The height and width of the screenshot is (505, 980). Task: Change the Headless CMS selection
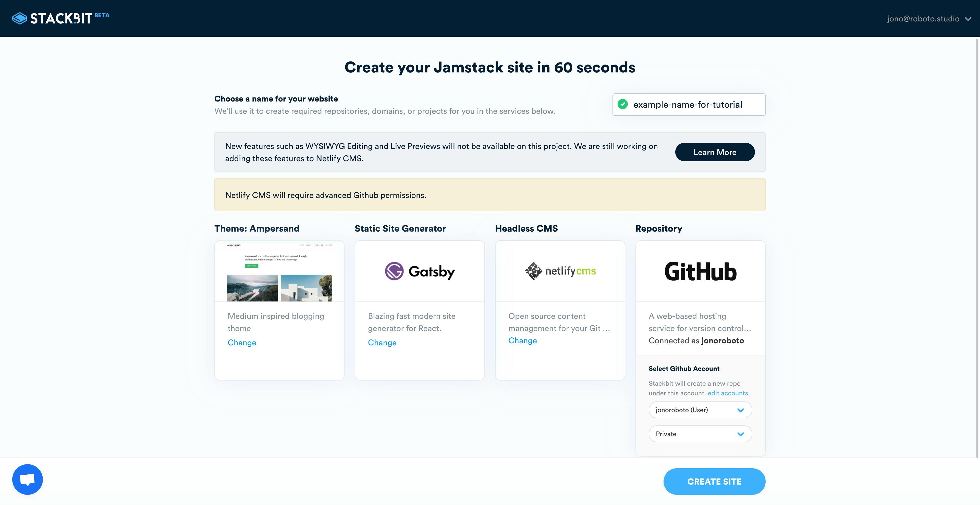(522, 341)
